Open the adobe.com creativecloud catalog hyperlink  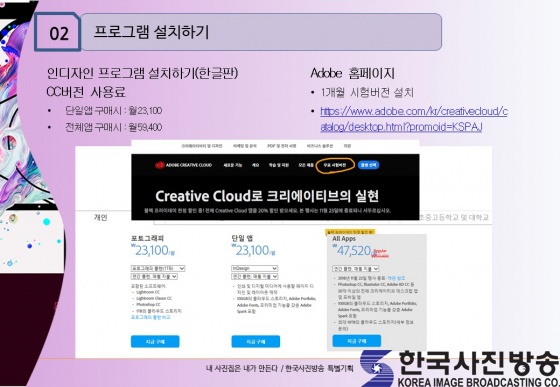coord(414,119)
